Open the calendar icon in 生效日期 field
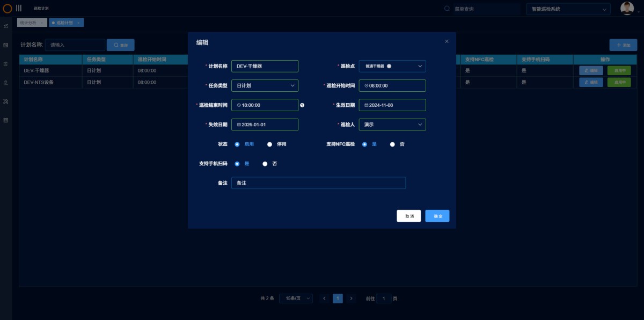The image size is (644, 320). (x=365, y=105)
